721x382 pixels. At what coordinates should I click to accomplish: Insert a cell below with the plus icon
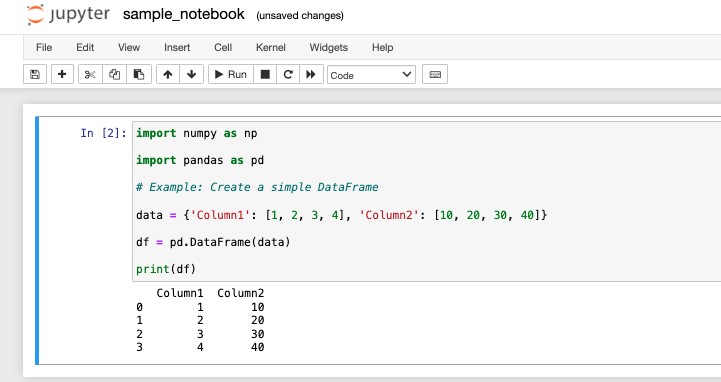pyautogui.click(x=62, y=74)
